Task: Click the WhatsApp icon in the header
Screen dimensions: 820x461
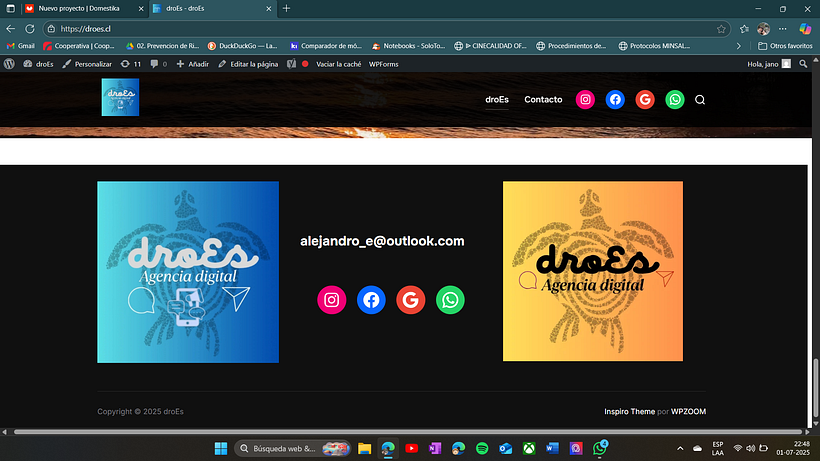Action: coord(675,99)
